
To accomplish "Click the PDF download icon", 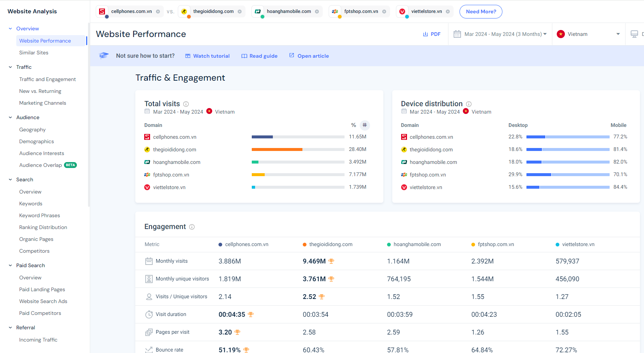I will (426, 34).
